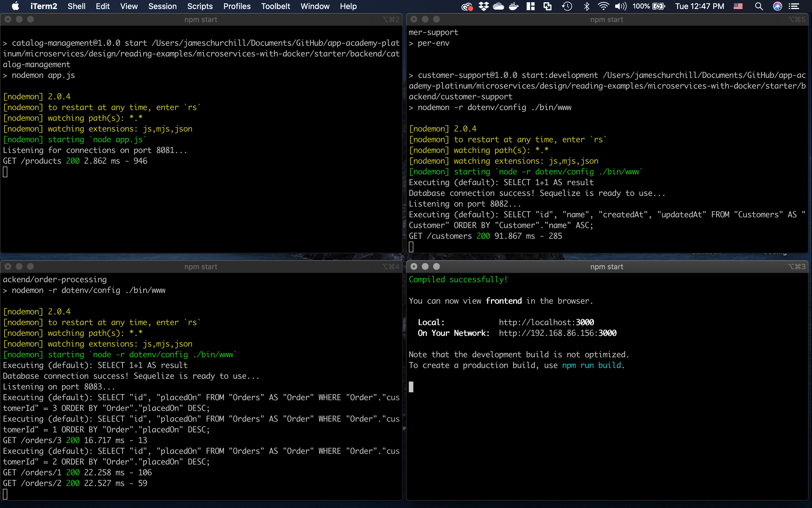Click 'Listening for connections on port 8081...' line

click(x=95, y=150)
